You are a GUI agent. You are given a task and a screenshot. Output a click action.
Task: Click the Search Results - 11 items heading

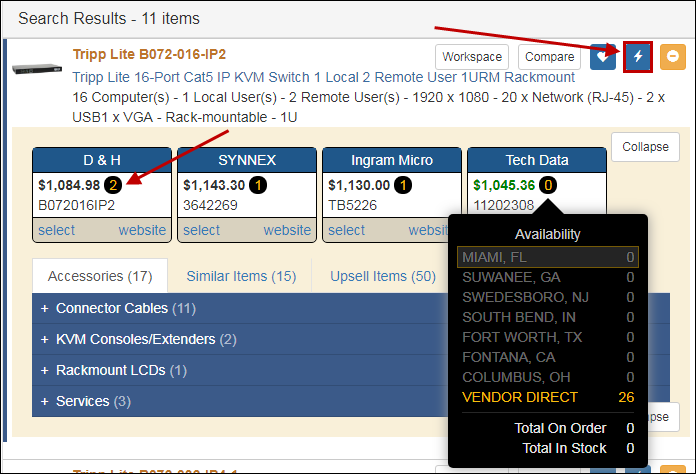109,19
